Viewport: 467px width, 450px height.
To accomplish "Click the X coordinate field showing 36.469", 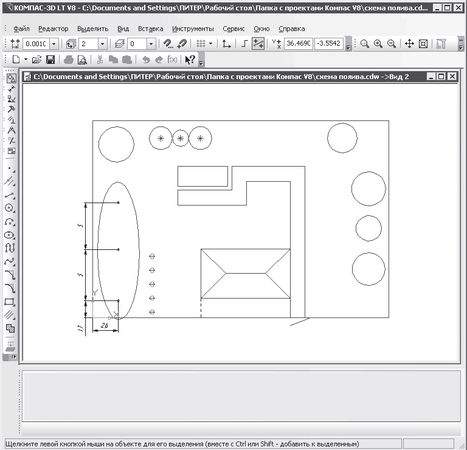I will [x=298, y=44].
